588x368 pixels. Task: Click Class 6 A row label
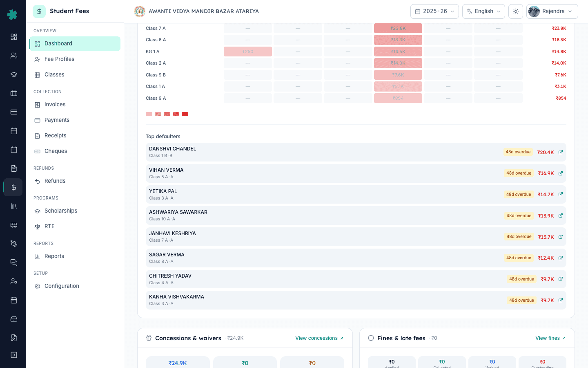[x=156, y=40]
